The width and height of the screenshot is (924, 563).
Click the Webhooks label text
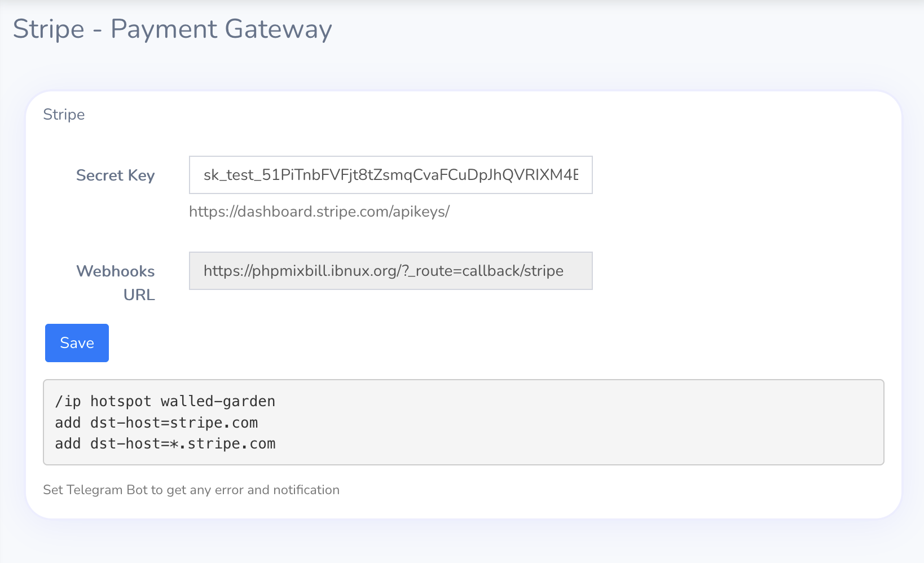coord(115,271)
